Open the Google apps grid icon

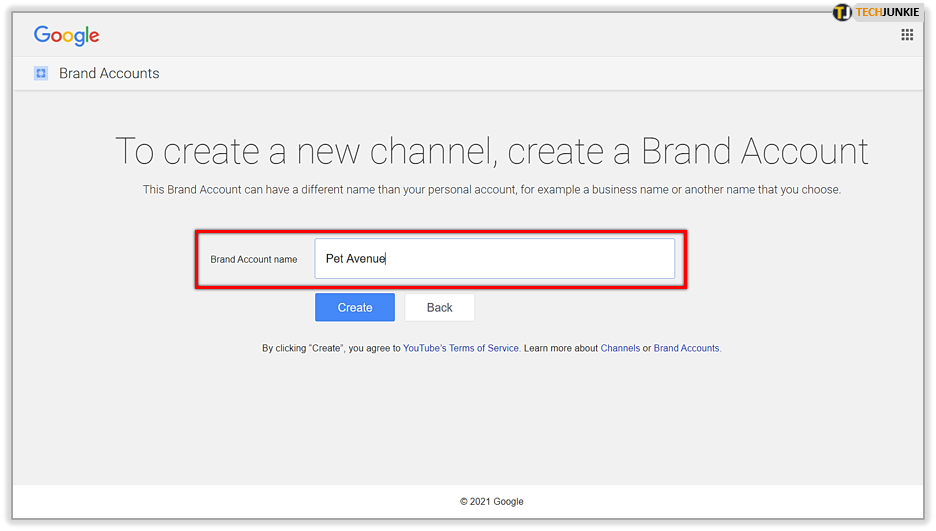coord(907,35)
